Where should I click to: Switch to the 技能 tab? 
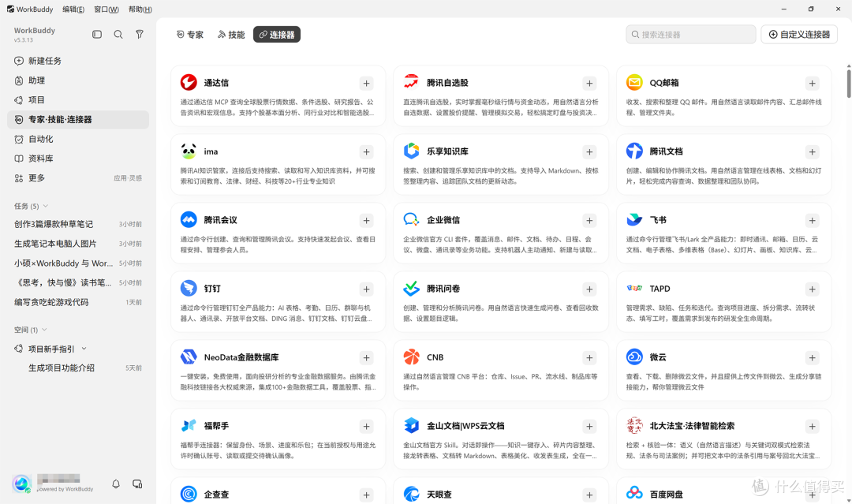(231, 34)
